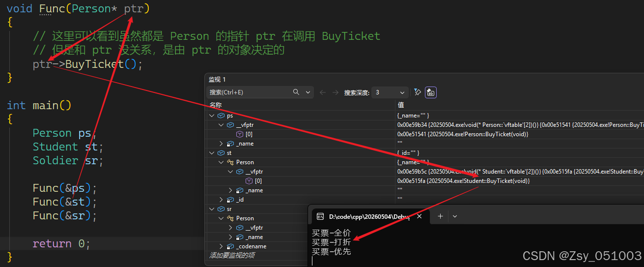Close the D:\code\cpp console tab

420,216
